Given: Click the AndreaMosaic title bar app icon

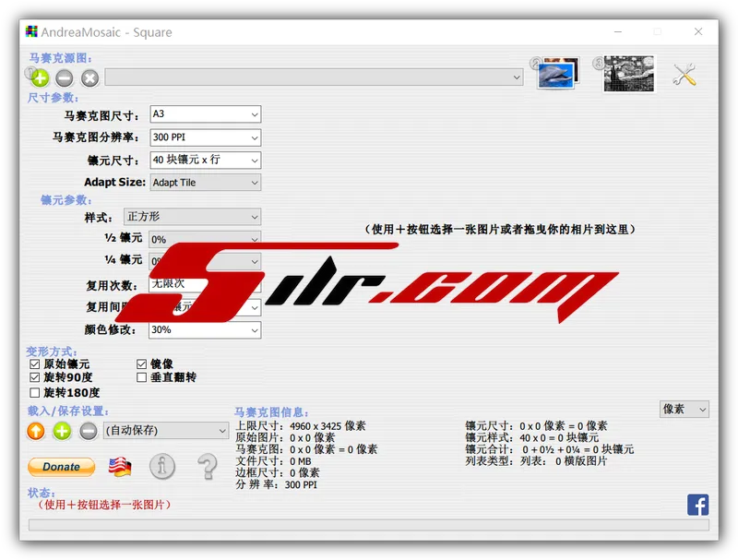Looking at the screenshot, I should (31, 31).
